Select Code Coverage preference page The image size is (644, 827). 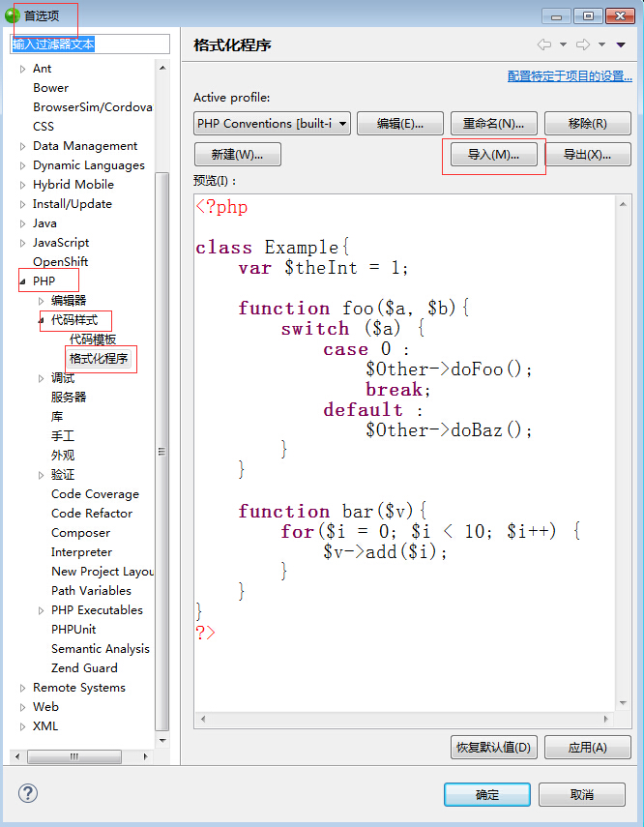pos(95,494)
